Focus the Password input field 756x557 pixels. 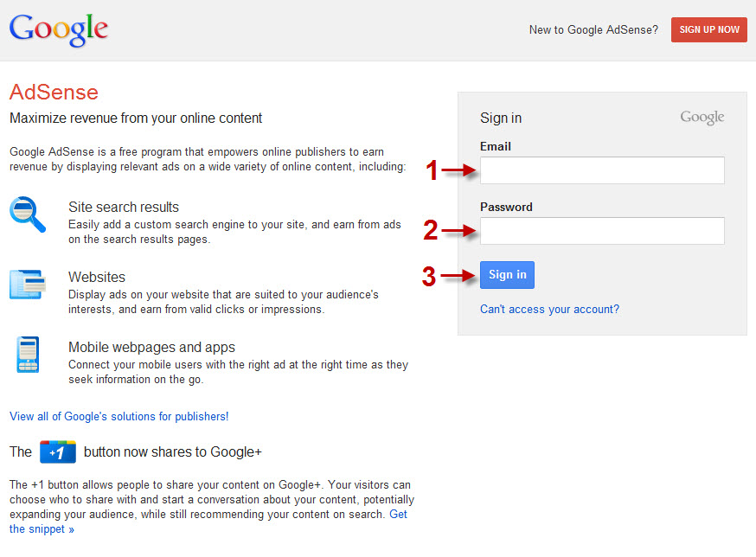(x=602, y=231)
